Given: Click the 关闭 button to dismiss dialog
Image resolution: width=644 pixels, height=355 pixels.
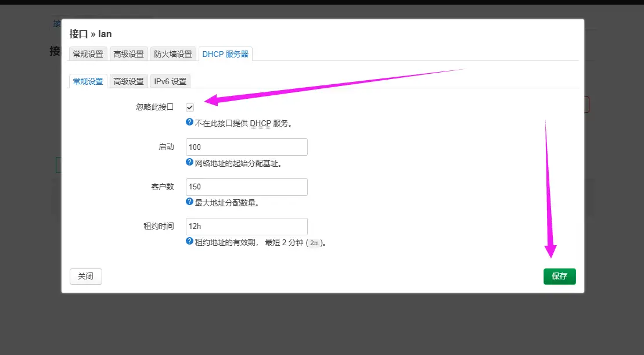Looking at the screenshot, I should coord(85,277).
